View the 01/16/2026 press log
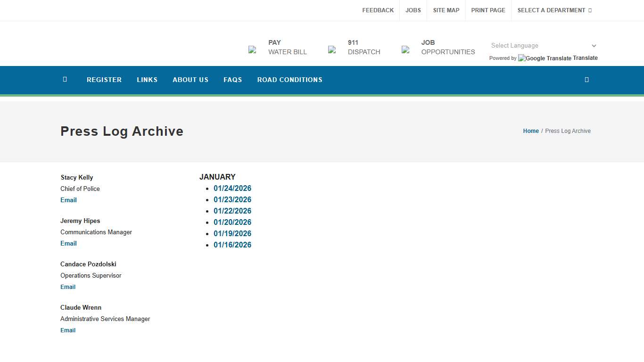The height and width of the screenshot is (362, 644). pyautogui.click(x=232, y=245)
